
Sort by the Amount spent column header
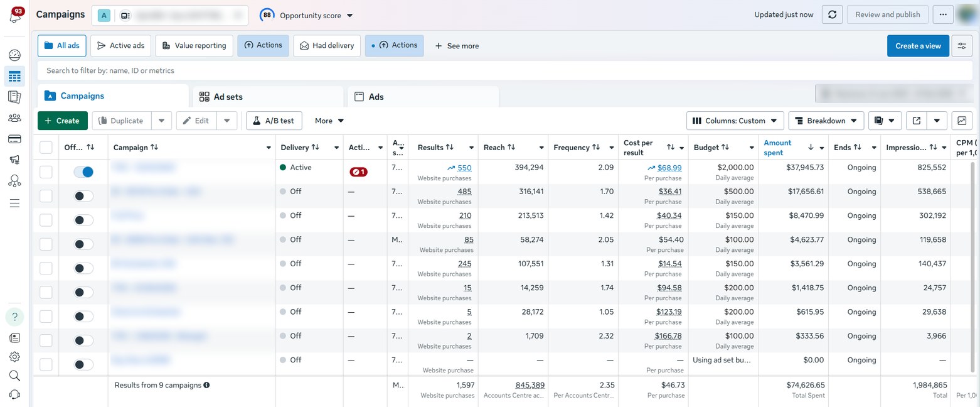(777, 148)
